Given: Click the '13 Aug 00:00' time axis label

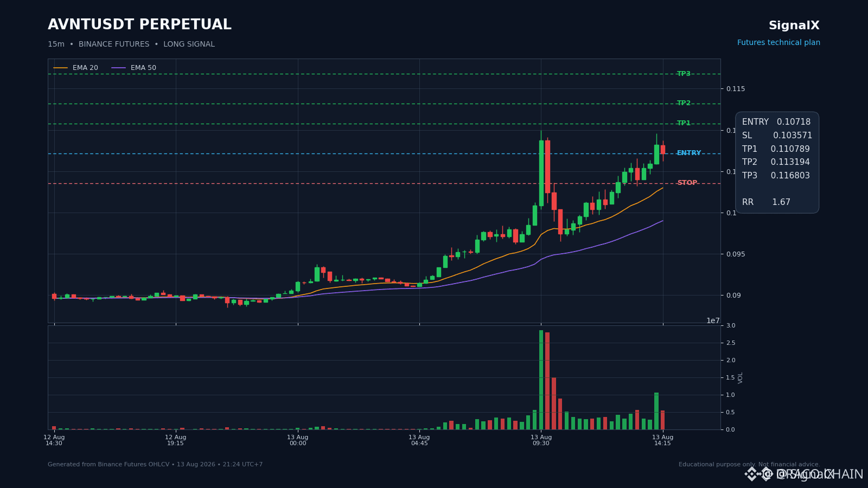Looking at the screenshot, I should tap(297, 440).
